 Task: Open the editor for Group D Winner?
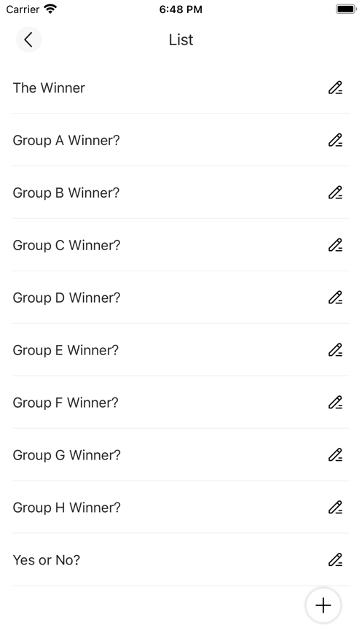point(335,298)
